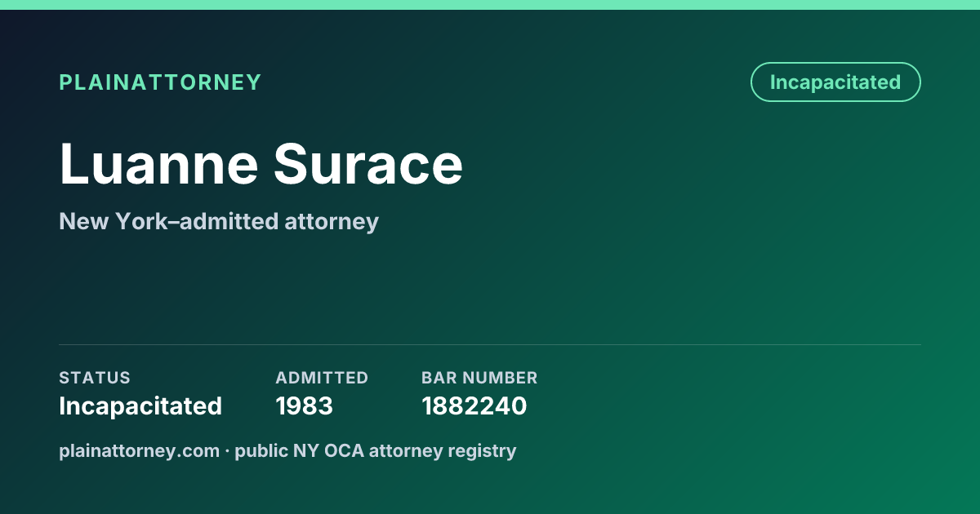Select the bar number 1882240
The image size is (980, 514).
click(x=474, y=405)
